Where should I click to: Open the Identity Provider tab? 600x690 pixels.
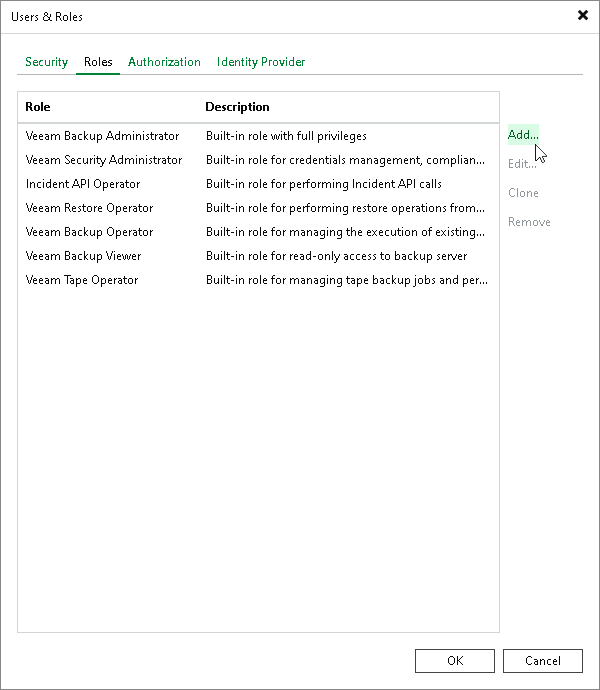(261, 62)
